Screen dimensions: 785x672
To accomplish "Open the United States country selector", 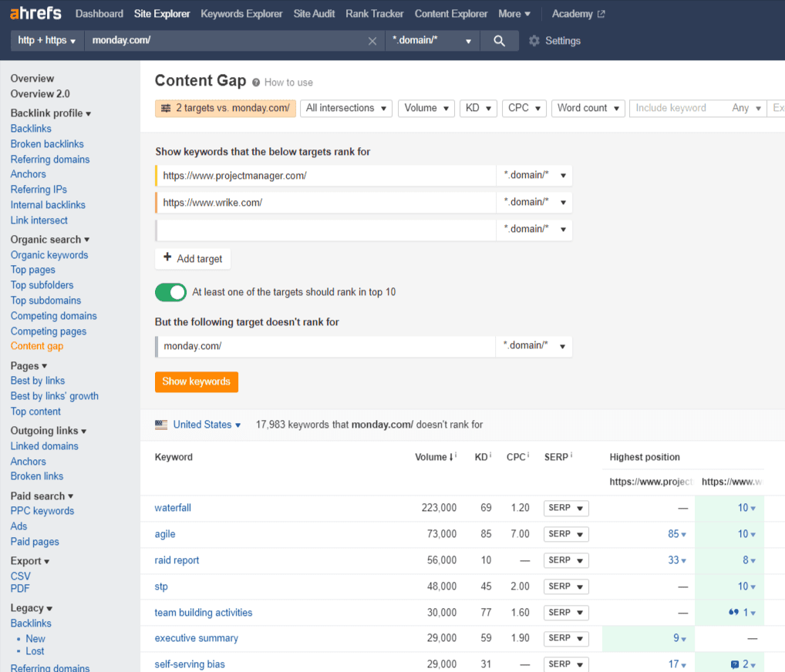I will coord(206,425).
